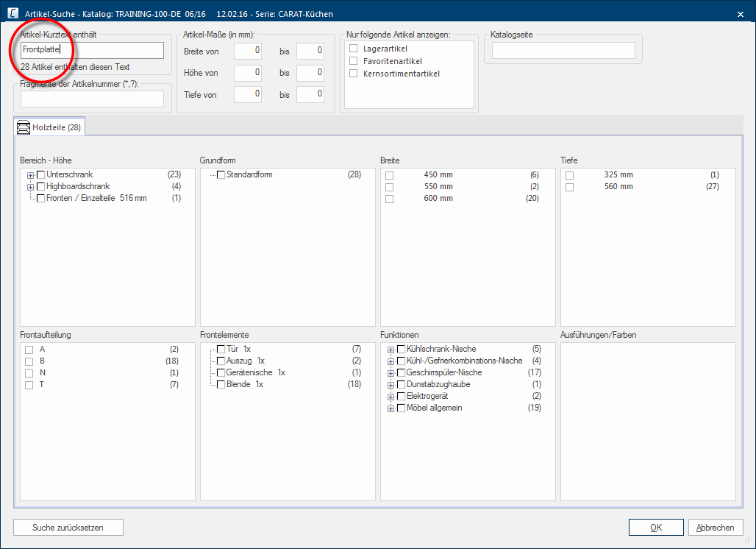Enable the Lagerartikel checkbox
756x549 pixels.
(354, 49)
